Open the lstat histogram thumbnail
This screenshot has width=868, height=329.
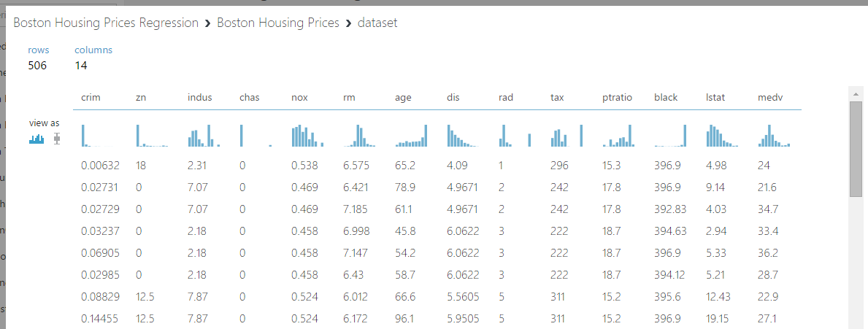click(x=723, y=136)
